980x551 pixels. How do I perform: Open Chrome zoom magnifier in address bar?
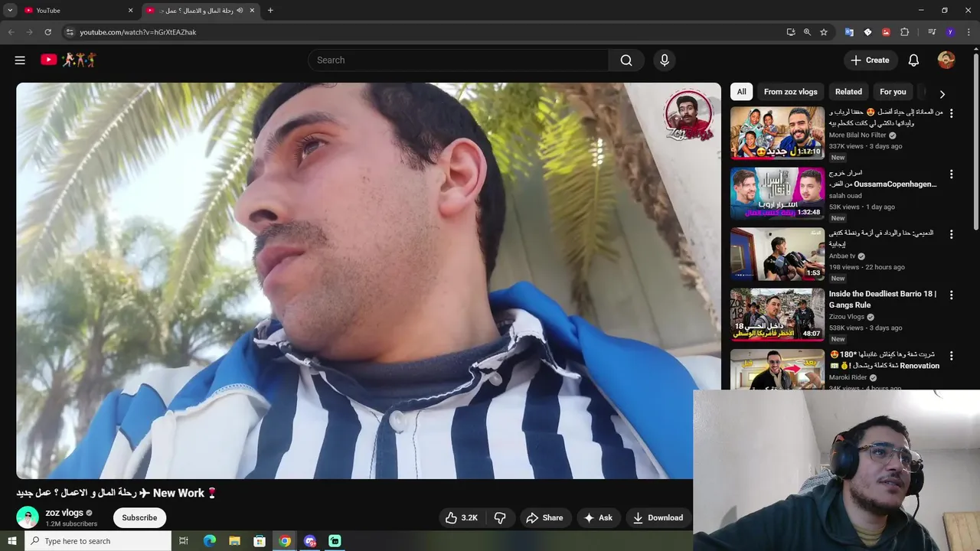tap(807, 32)
